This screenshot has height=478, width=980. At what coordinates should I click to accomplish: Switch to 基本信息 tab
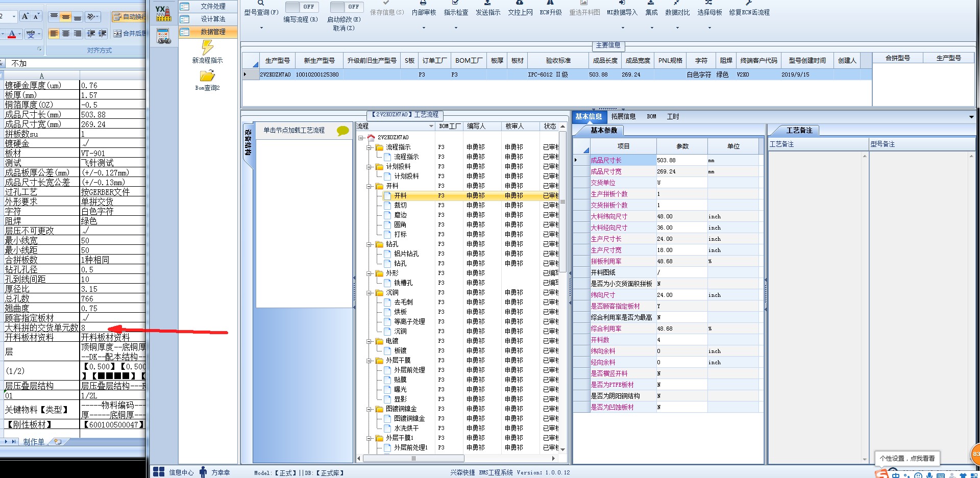[x=589, y=116]
